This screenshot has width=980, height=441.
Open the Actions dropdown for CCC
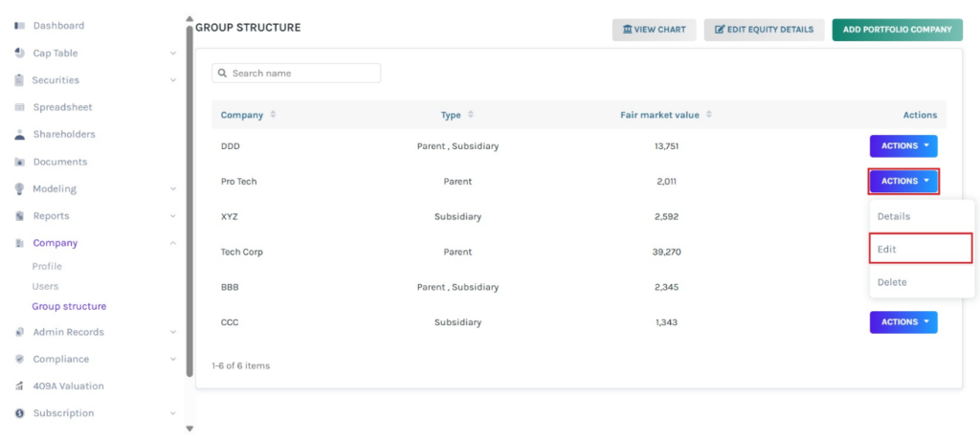pos(902,322)
